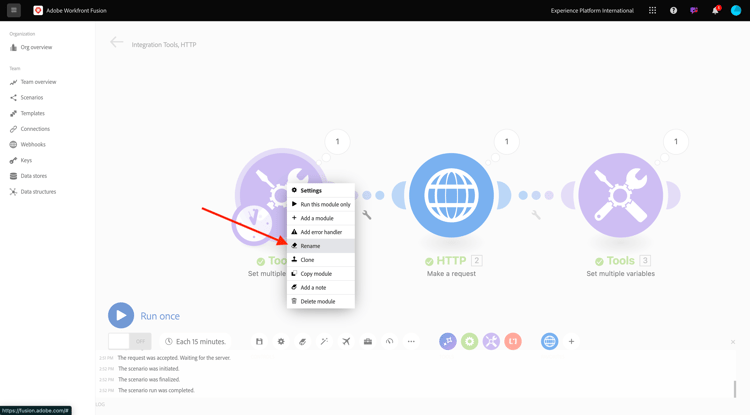Viewport: 750px width, 415px height.
Task: Click wrench filter between Tools and HTTP
Action: (x=367, y=215)
